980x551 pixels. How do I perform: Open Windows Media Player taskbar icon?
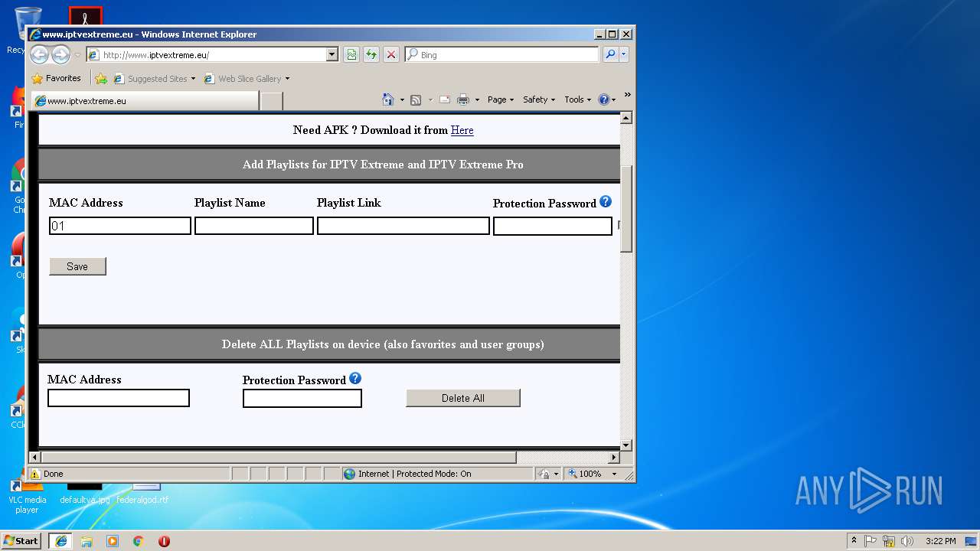tap(113, 541)
